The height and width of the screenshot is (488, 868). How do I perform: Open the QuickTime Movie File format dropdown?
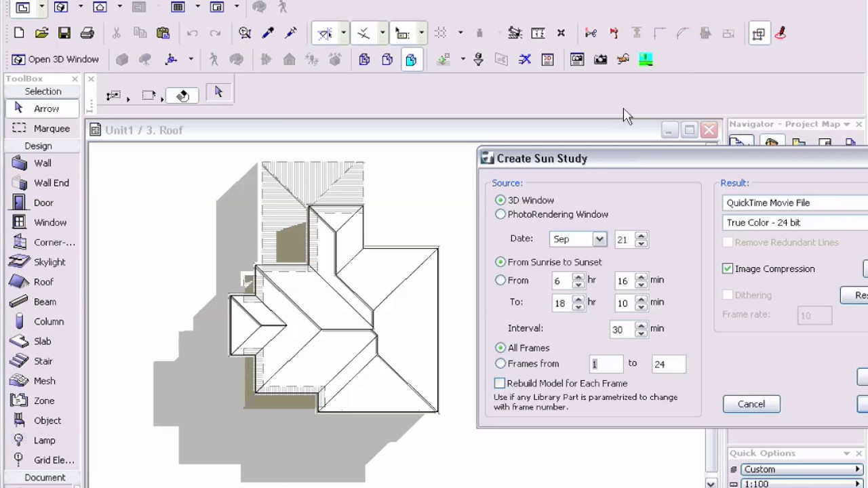click(x=795, y=203)
